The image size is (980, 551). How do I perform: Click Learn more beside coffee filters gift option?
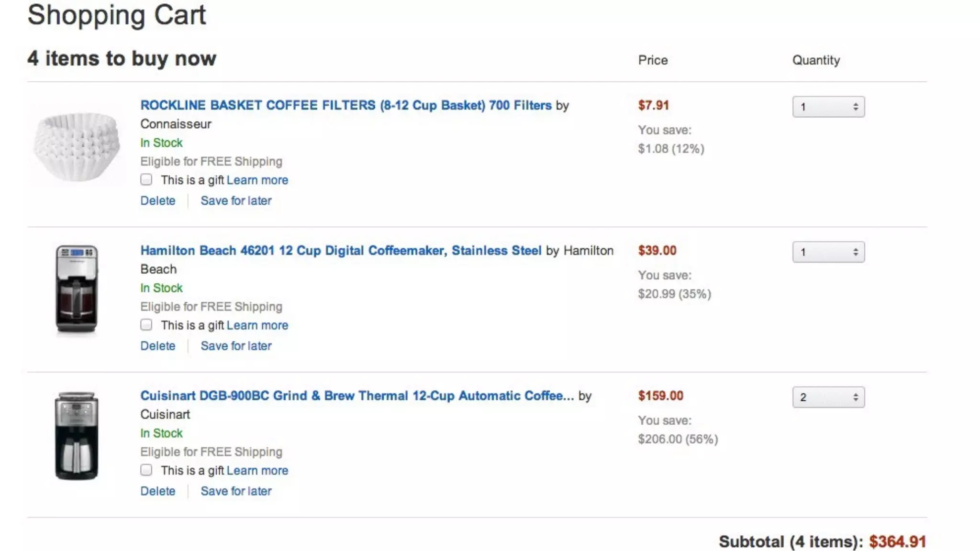coord(257,180)
